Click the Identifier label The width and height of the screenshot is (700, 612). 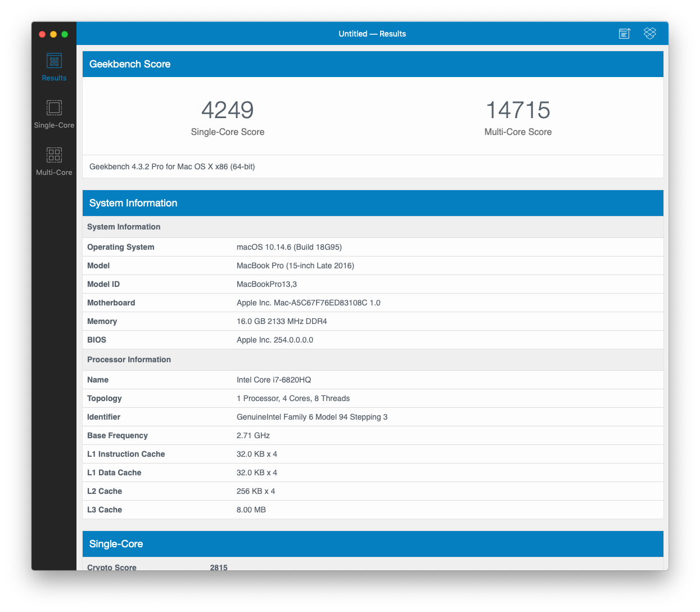(x=103, y=417)
